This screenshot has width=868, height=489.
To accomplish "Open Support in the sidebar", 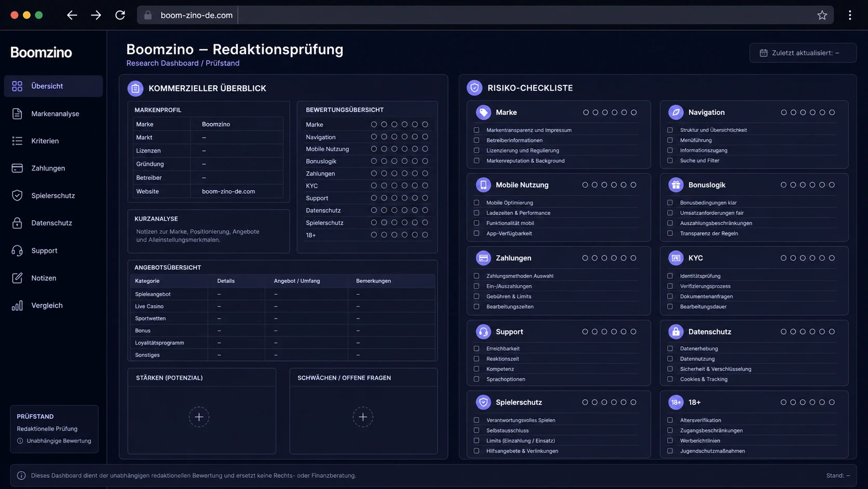I will click(x=53, y=250).
